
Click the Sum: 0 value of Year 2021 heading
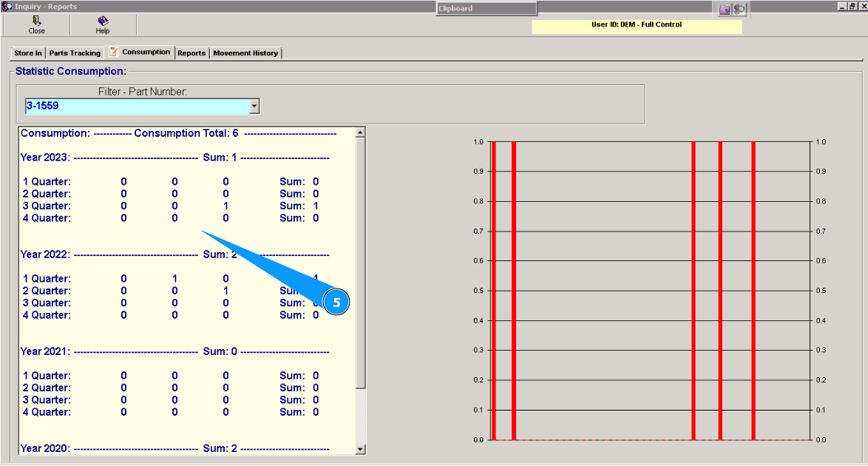pos(220,351)
